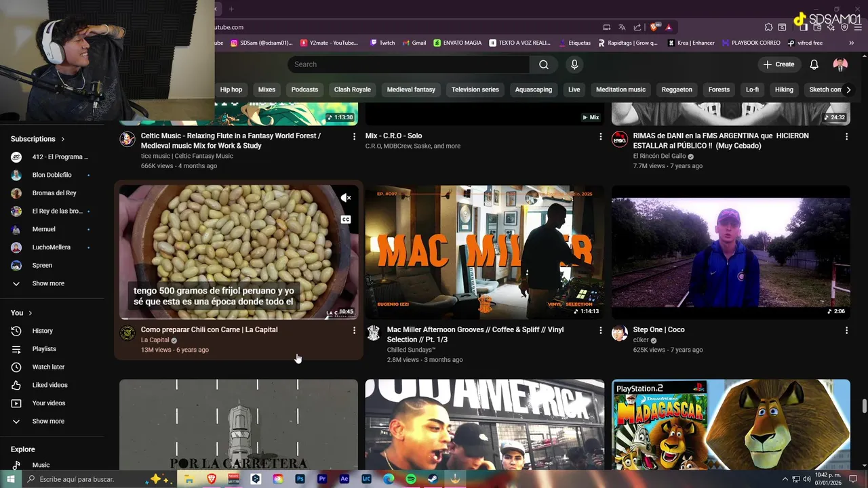Open the Blon Doblefilo subscription

click(52, 175)
